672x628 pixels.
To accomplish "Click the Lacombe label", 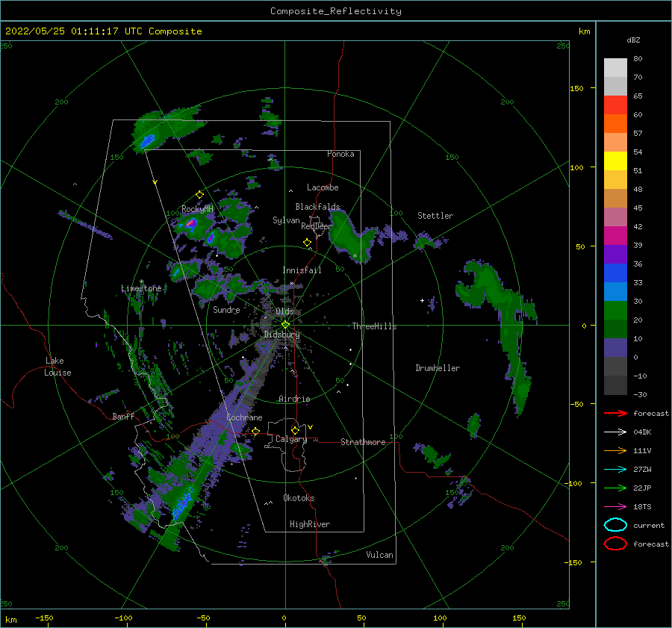I will [x=323, y=187].
